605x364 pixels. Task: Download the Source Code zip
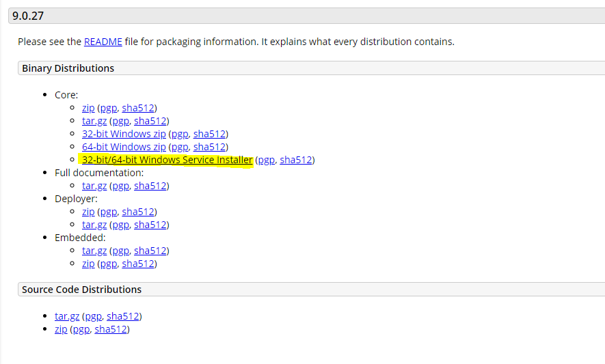[61, 329]
